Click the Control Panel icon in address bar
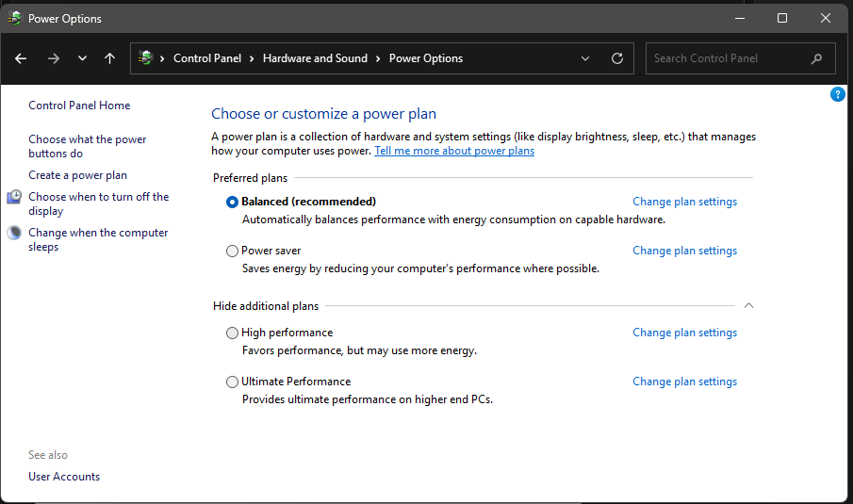This screenshot has height=504, width=853. (146, 58)
